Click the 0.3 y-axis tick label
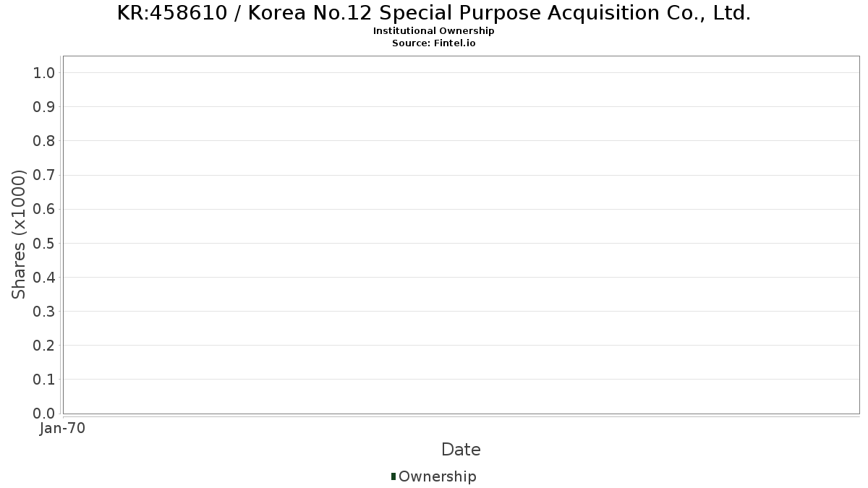This screenshot has height=488, width=868. coord(44,312)
